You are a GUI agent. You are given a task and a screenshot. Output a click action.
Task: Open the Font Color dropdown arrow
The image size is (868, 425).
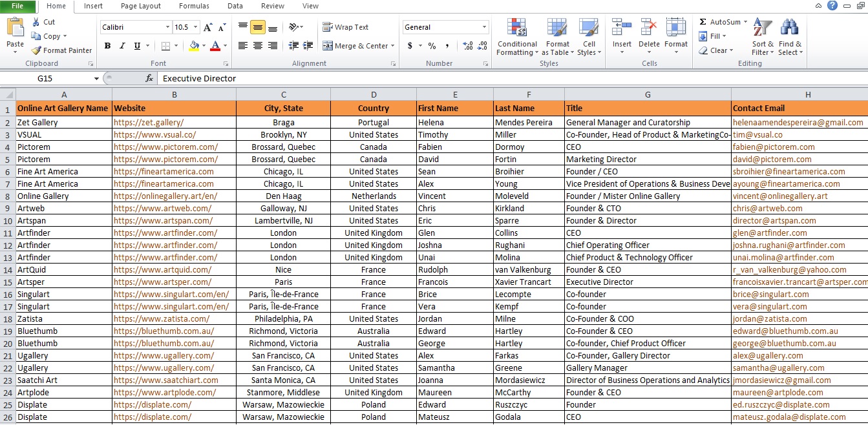tap(224, 46)
